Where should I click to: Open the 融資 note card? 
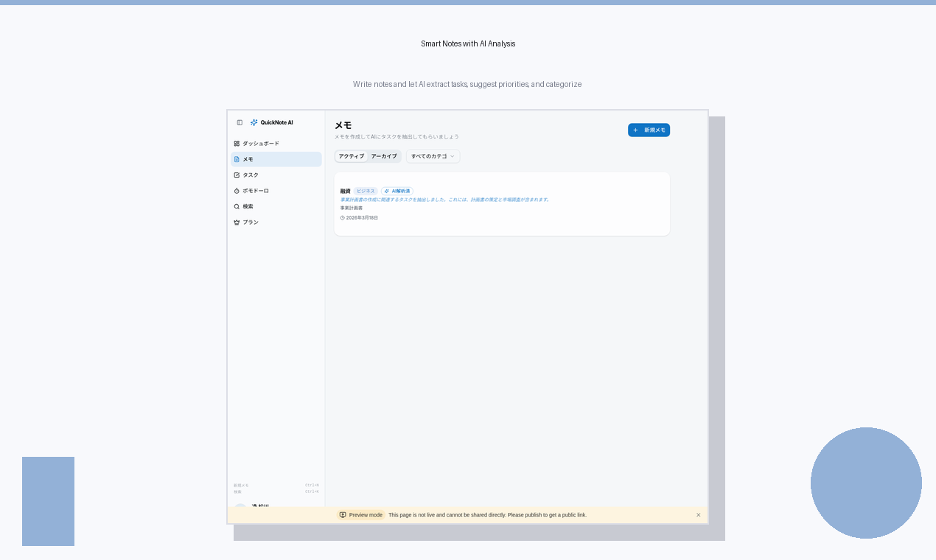coord(501,203)
